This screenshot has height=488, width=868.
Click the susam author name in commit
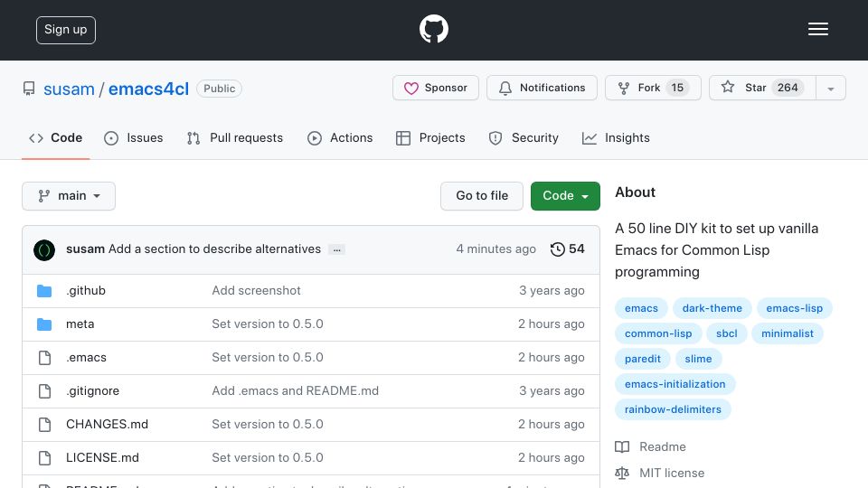pos(85,249)
